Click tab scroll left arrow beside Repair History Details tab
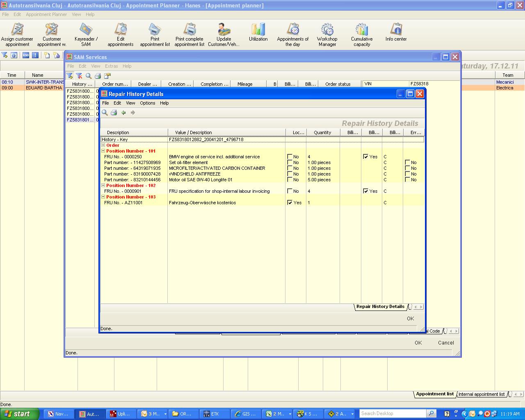Viewport: 525px width, 420px height. 415,307
